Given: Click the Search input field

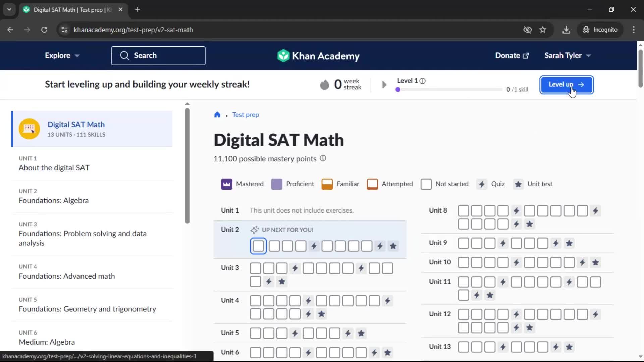Looking at the screenshot, I should click(x=158, y=56).
